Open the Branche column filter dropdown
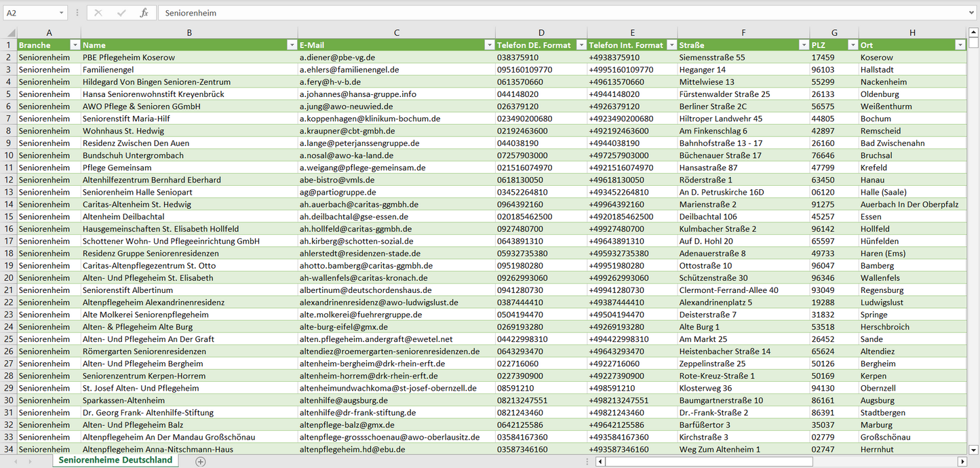 (74, 45)
